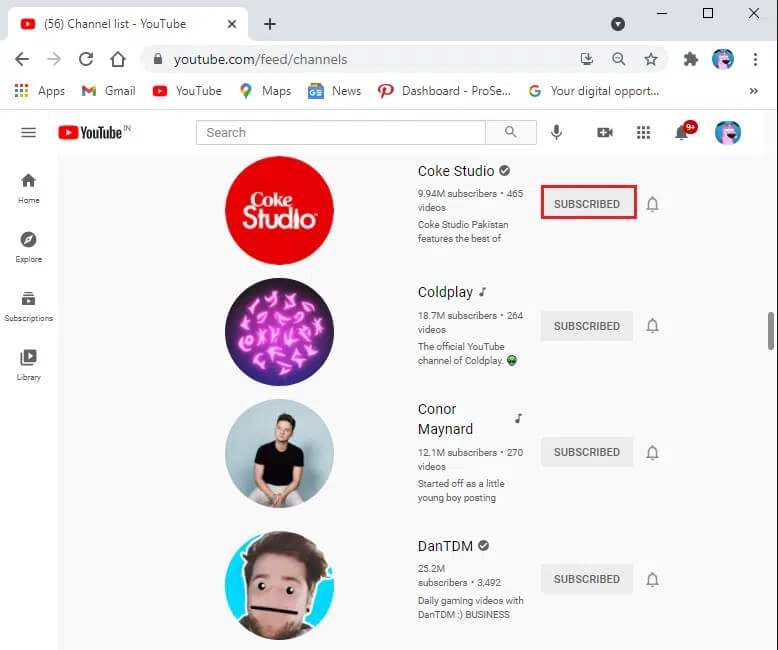Open the Coldplay channel avatar
This screenshot has height=650, width=778.
click(x=279, y=332)
